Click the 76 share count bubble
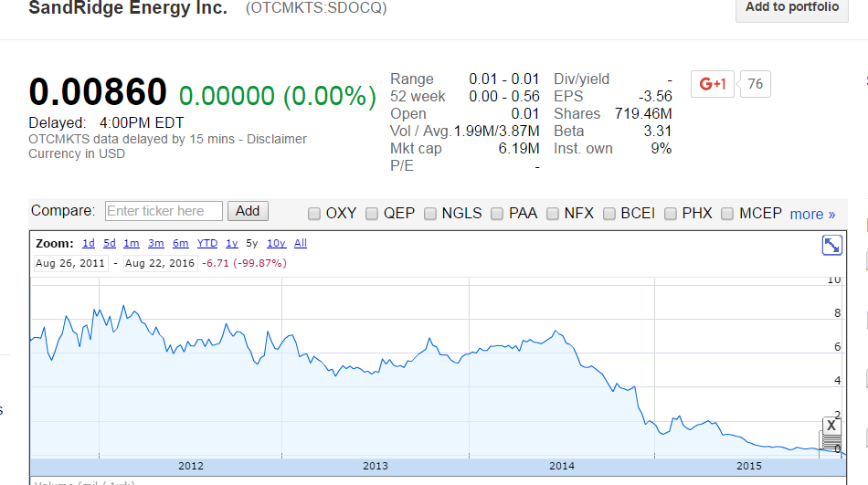Screen dimensions: 868x485 point(755,84)
